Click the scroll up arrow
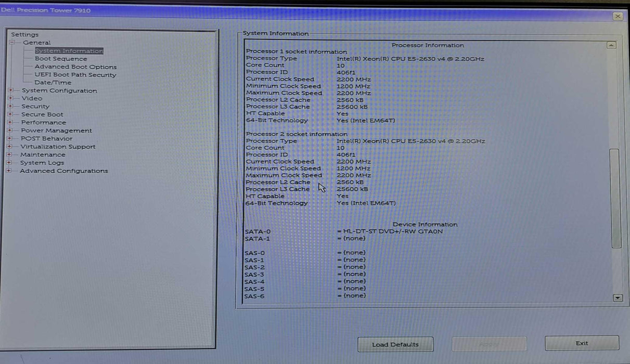630x364 pixels. tap(611, 45)
